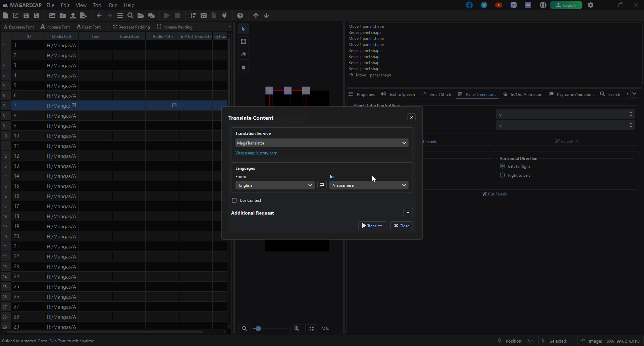Open the Facebook link icon
This screenshot has height=346, width=644.
pyautogui.click(x=469, y=5)
